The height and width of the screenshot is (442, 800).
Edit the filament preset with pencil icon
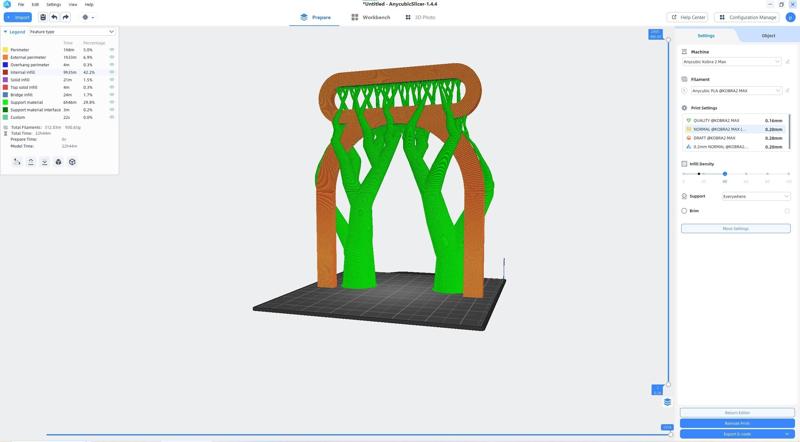(x=788, y=91)
